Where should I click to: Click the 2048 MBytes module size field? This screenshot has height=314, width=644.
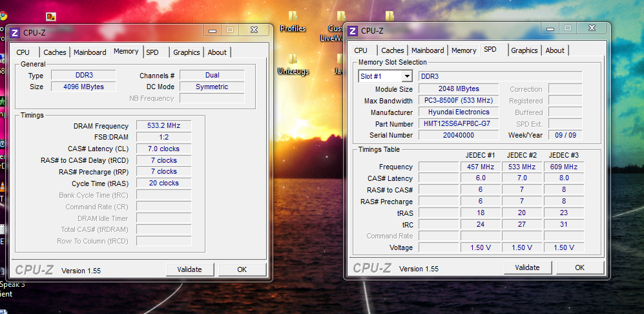tap(459, 89)
